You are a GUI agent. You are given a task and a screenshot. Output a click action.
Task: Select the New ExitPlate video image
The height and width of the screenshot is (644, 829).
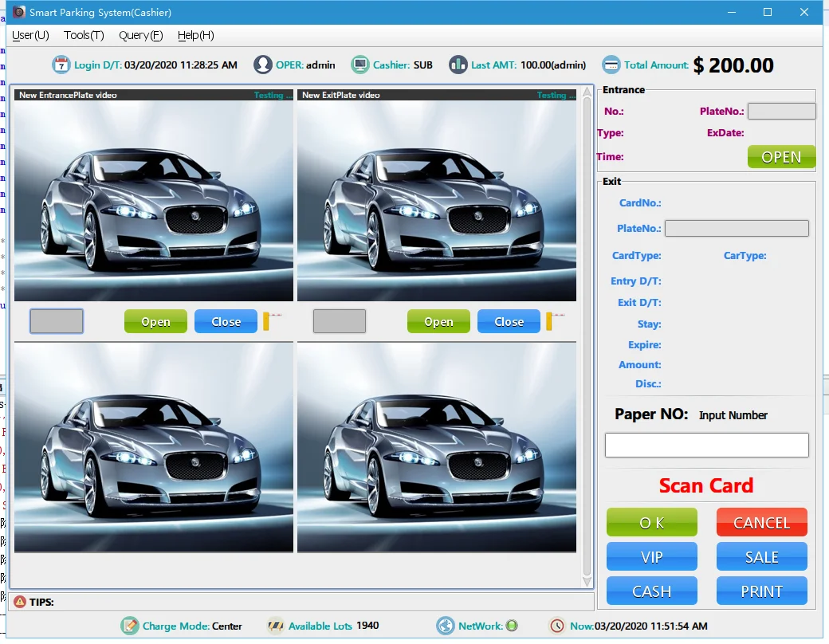coord(437,200)
